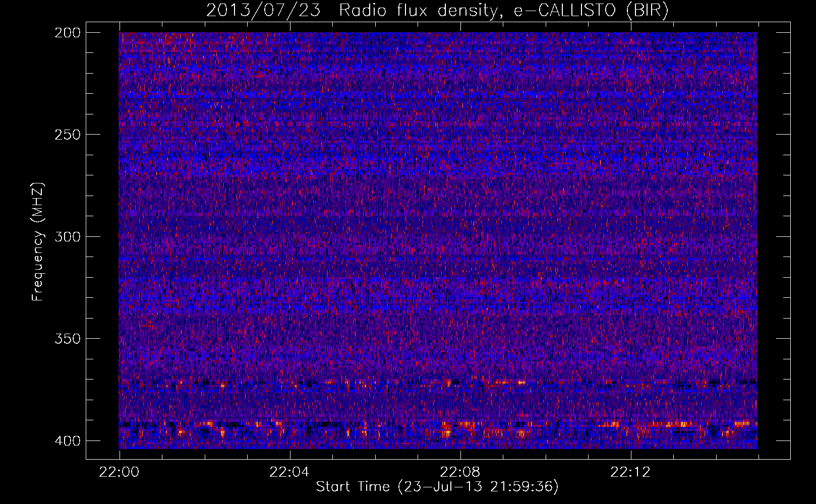The height and width of the screenshot is (504, 816).
Task: Click the 22:00 time tick label
Action: coord(119,472)
